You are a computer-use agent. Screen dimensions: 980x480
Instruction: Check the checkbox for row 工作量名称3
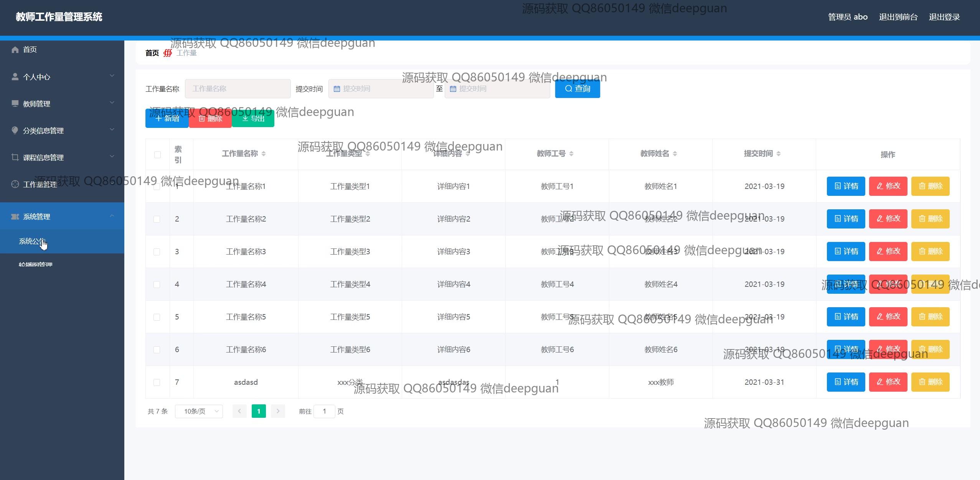coord(157,252)
